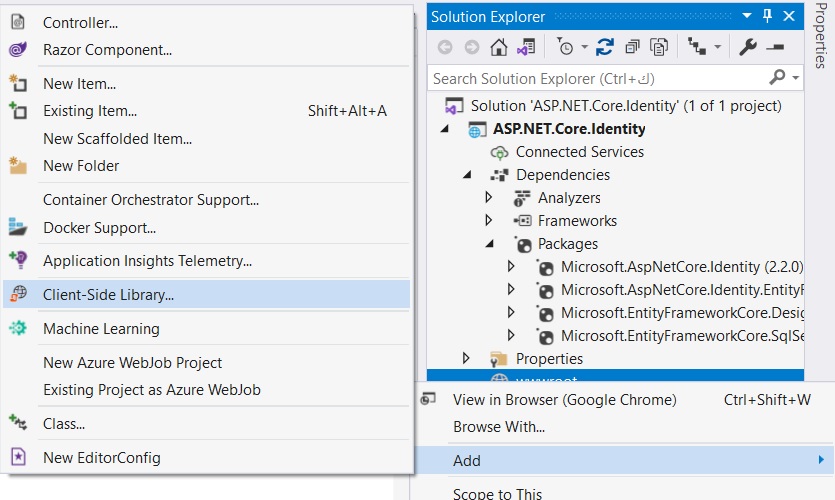Click the Docker Support whale icon

click(x=18, y=227)
